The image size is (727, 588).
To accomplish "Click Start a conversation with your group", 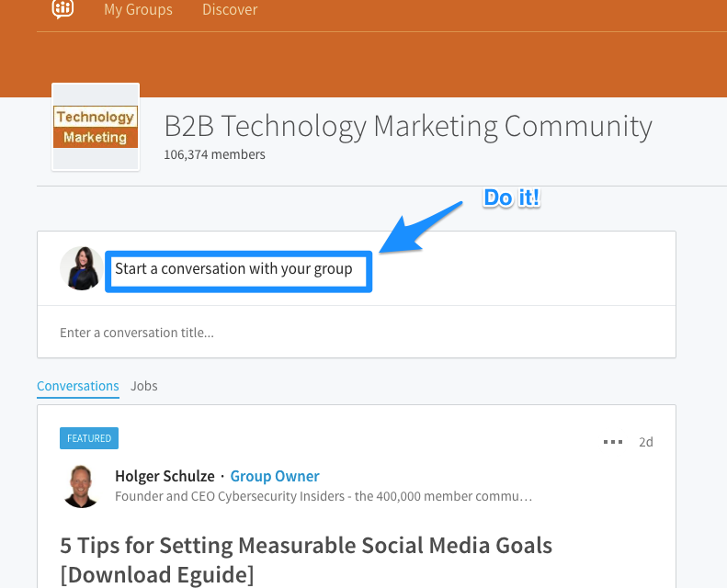I will tap(233, 269).
